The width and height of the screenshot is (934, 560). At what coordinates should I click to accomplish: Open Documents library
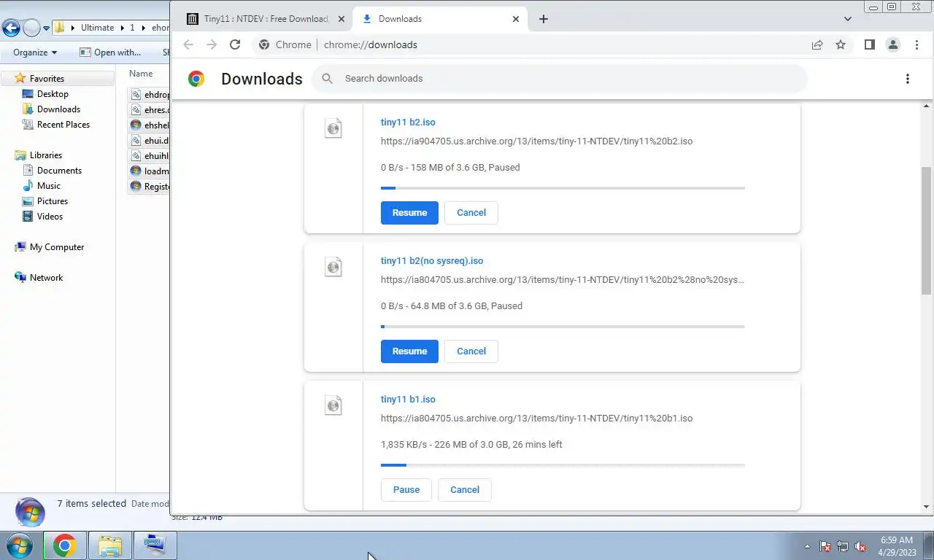(59, 171)
